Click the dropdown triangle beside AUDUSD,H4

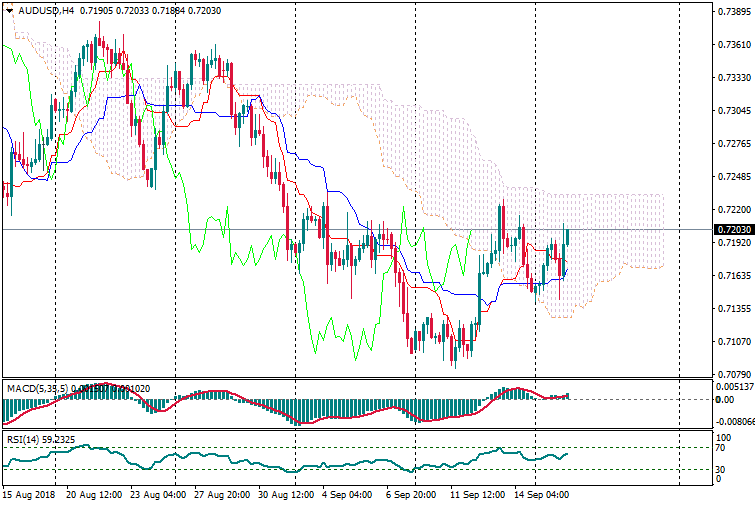pos(9,11)
